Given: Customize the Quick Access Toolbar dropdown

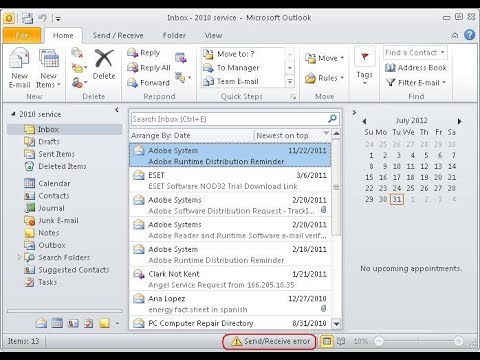Looking at the screenshot, I should point(58,19).
